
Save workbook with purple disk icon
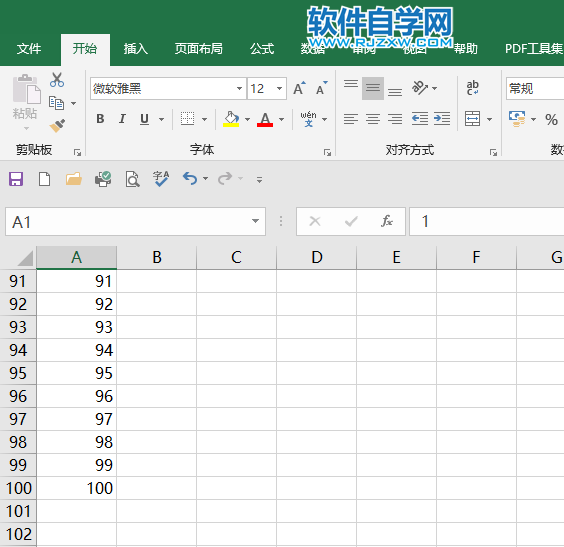(16, 179)
